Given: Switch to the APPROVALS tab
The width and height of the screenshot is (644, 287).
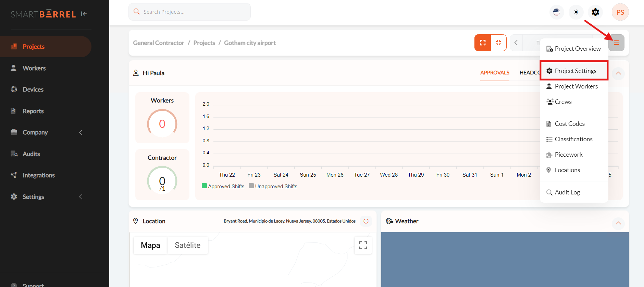Looking at the screenshot, I should [x=495, y=73].
